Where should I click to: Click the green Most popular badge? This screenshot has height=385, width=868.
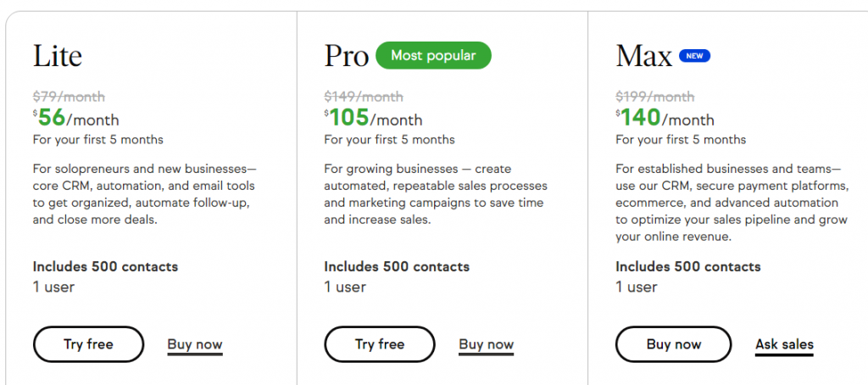(x=433, y=56)
